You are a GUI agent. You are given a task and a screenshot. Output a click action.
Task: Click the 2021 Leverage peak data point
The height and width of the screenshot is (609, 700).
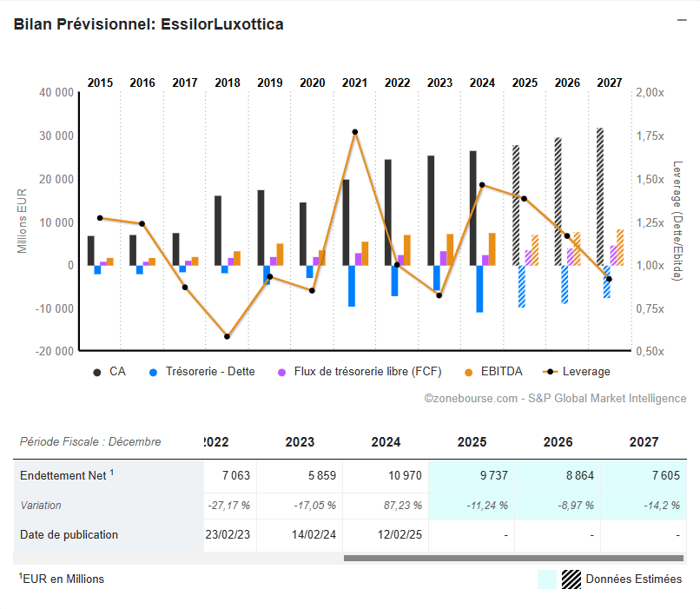pos(355,132)
